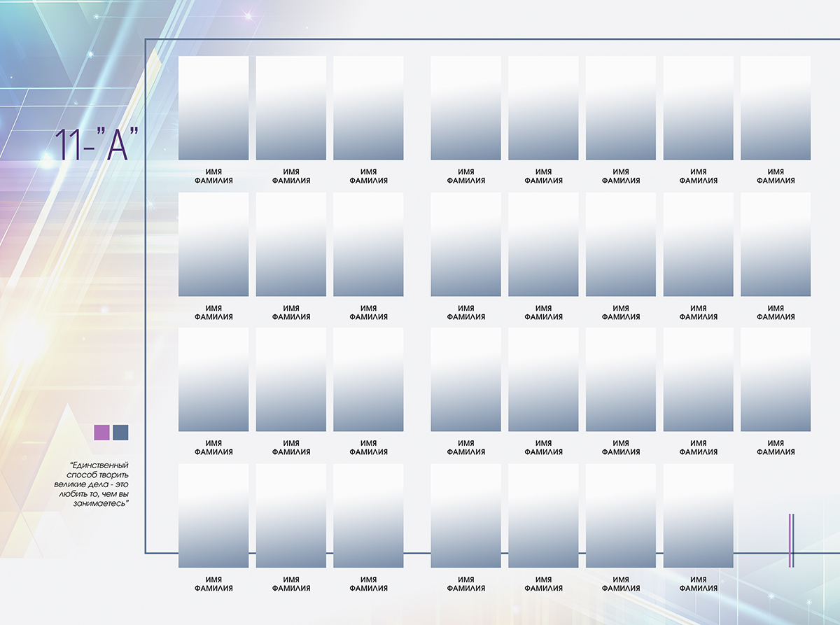The image size is (840, 625).
Task: Click the blue-gray color square
Action: coord(120,432)
